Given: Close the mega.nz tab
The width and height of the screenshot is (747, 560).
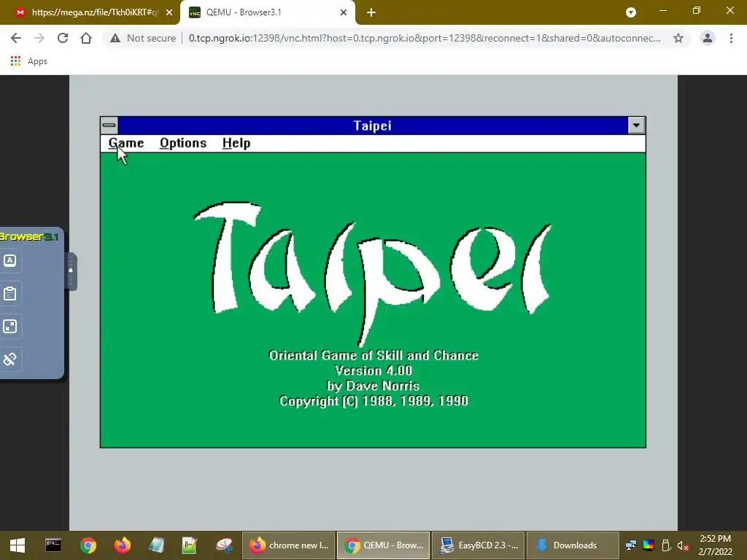Looking at the screenshot, I should click(169, 13).
